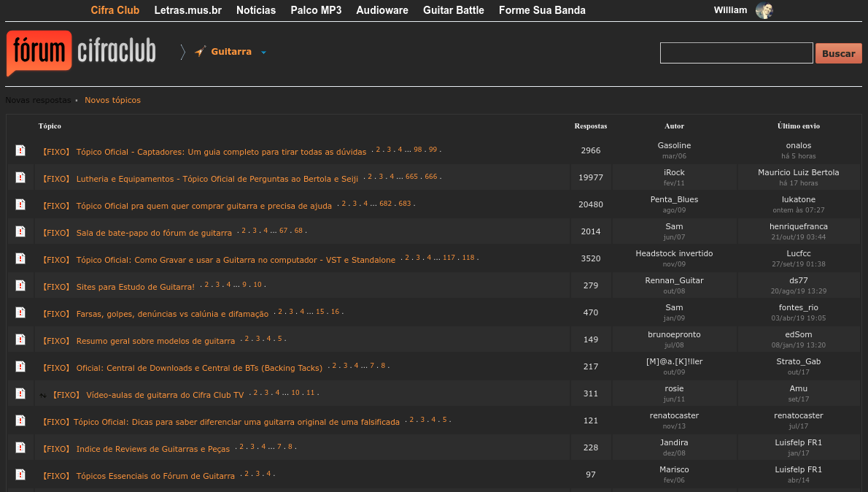This screenshot has height=492, width=868.
Task: Click the fórum cifraclub logo
Action: (81, 53)
